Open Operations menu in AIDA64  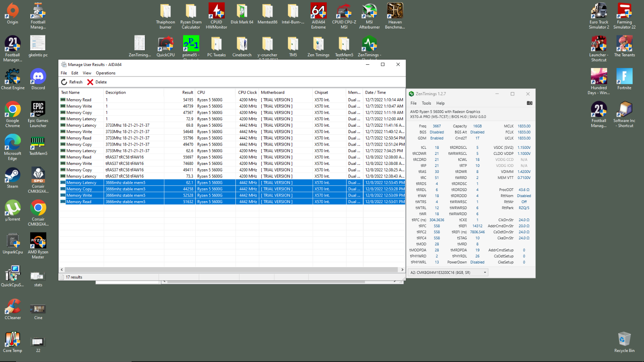pyautogui.click(x=105, y=73)
